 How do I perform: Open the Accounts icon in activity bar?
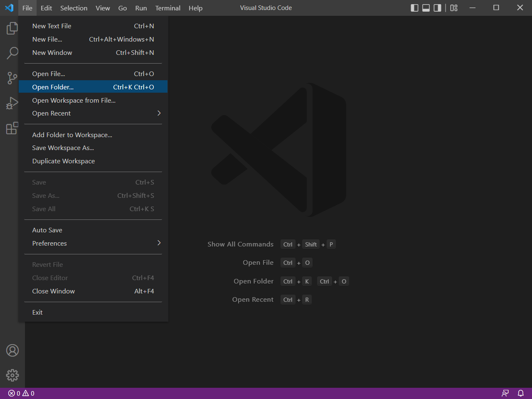(x=12, y=350)
